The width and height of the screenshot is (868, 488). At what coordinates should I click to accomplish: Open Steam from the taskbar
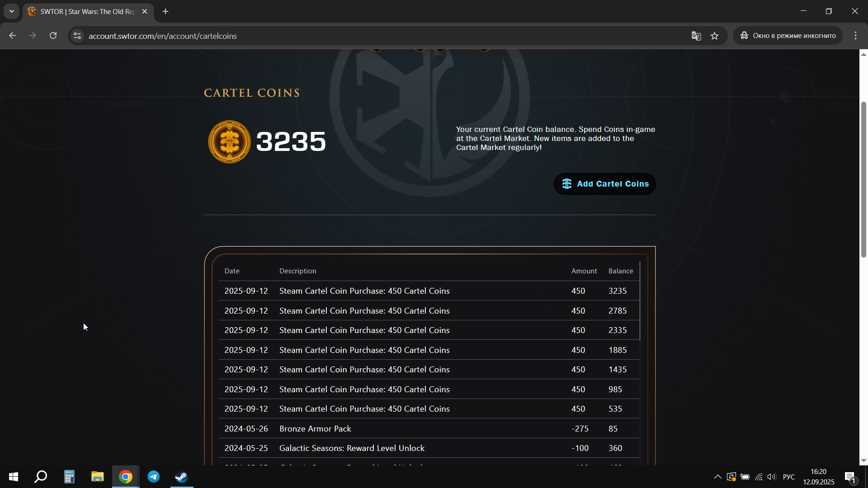pyautogui.click(x=182, y=477)
